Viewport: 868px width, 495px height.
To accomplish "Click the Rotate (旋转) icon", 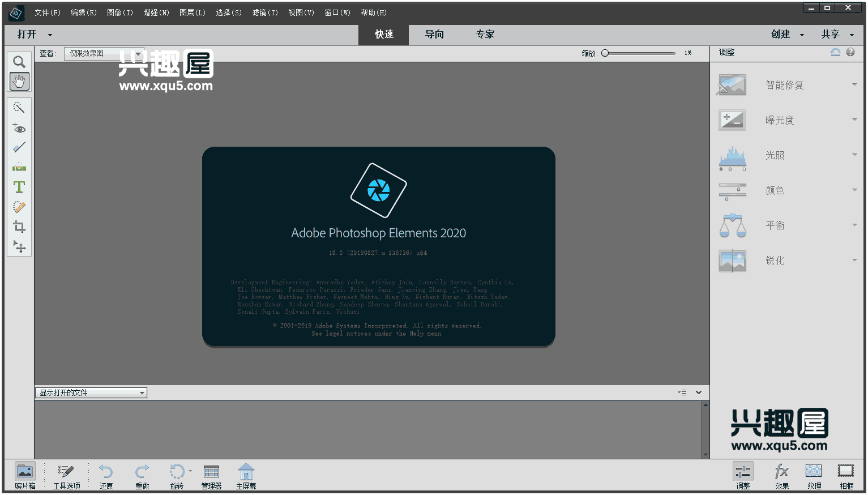I will pos(177,472).
